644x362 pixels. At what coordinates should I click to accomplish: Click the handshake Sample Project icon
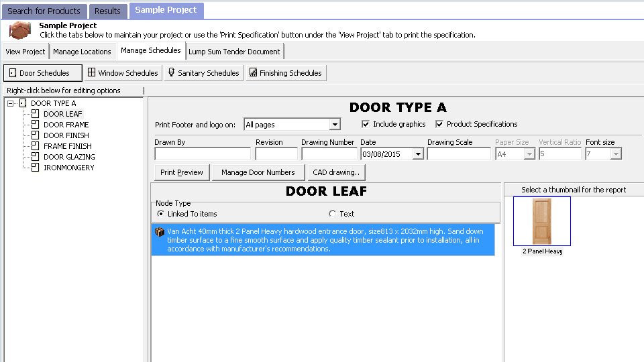pos(20,30)
